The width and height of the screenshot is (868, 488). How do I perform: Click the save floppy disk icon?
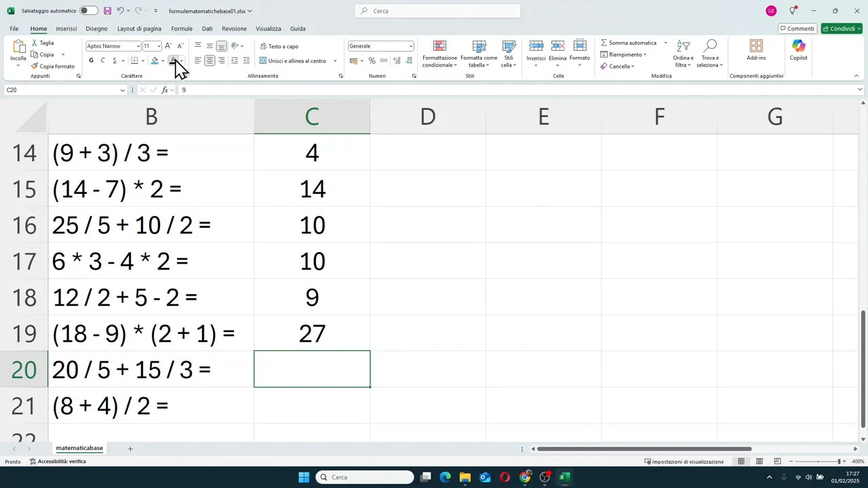click(107, 11)
